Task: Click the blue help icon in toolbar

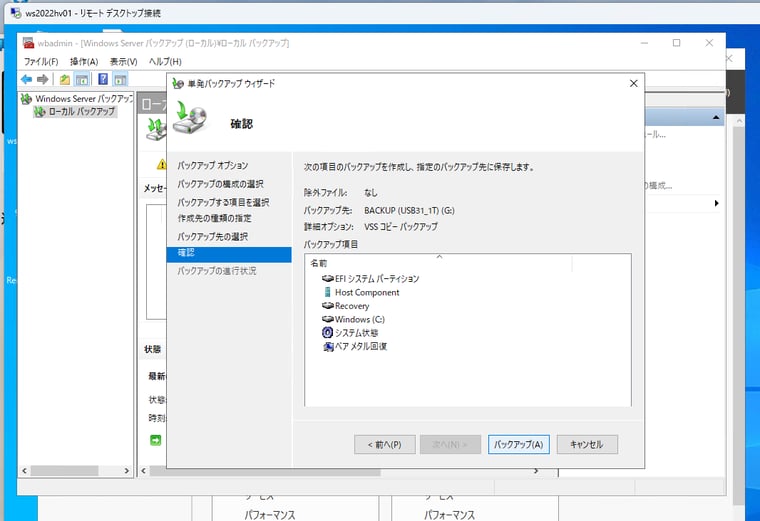Action: coord(103,79)
